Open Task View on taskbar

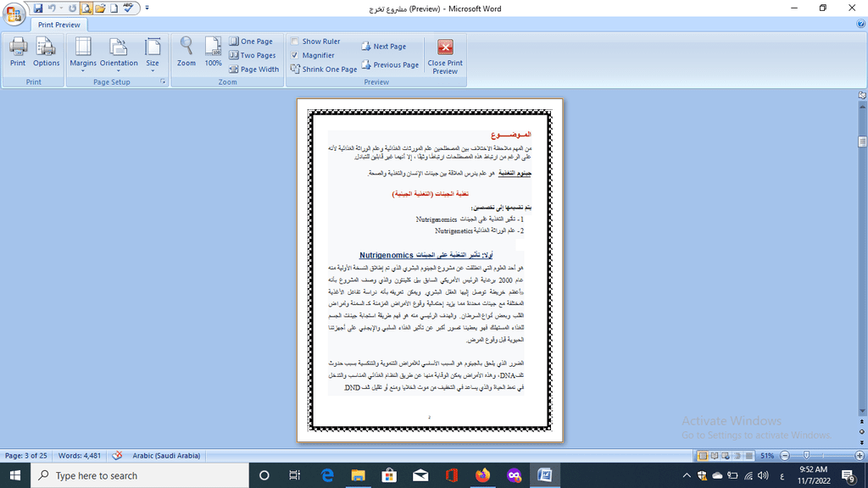[x=294, y=475]
